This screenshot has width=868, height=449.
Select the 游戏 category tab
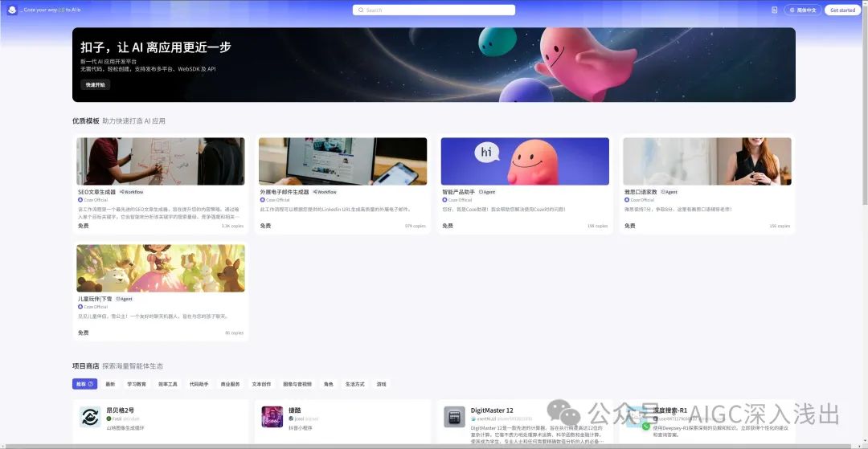pos(382,384)
